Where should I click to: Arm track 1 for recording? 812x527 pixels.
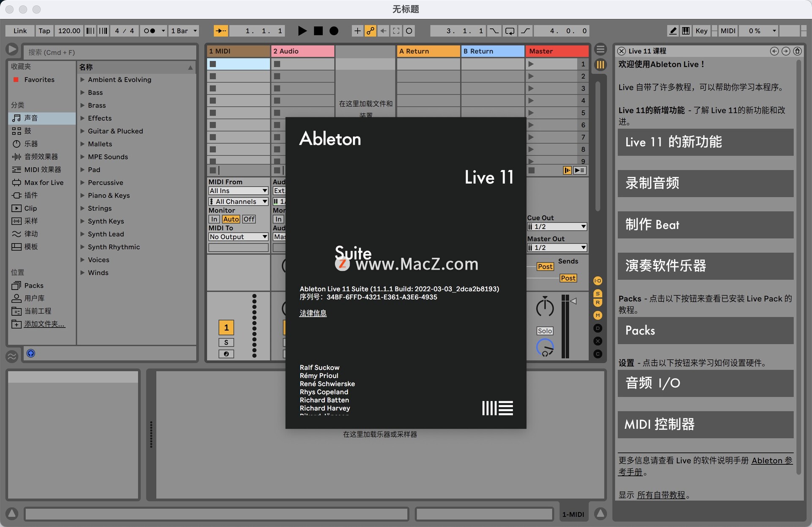(x=226, y=354)
